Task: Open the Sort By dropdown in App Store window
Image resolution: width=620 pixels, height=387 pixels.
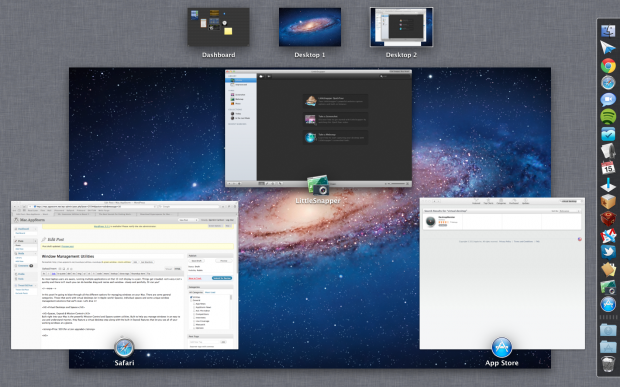Action: [570, 211]
